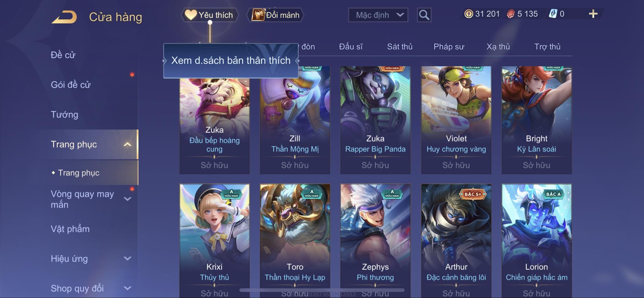The width and height of the screenshot is (644, 298).
Task: Click the Xem d.sách bản thân thích tooltip
Action: 231,60
